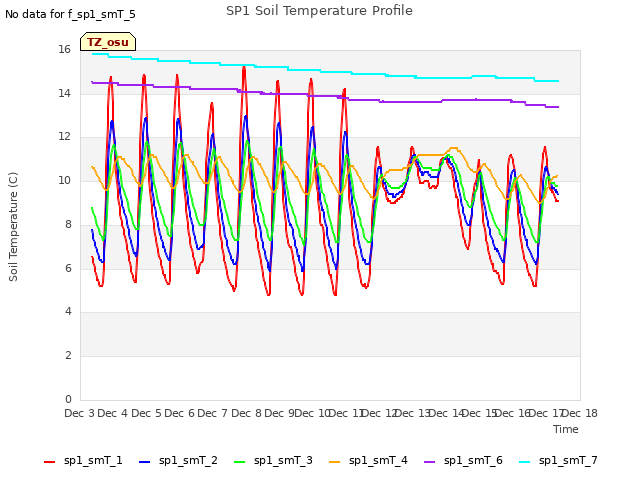Screen dimensions: 640x480
Task: Click the y-axis value 2
Action: [68, 356]
